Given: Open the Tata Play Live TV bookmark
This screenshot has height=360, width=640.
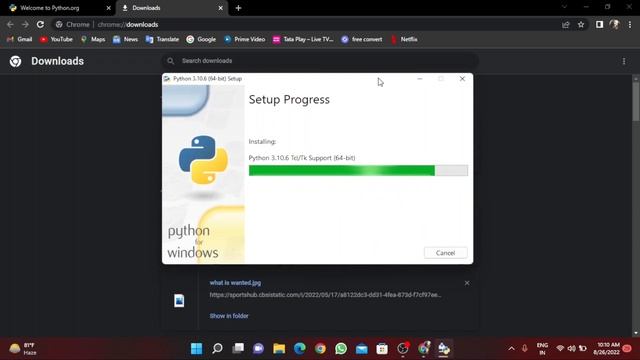Looking at the screenshot, I should (x=303, y=39).
